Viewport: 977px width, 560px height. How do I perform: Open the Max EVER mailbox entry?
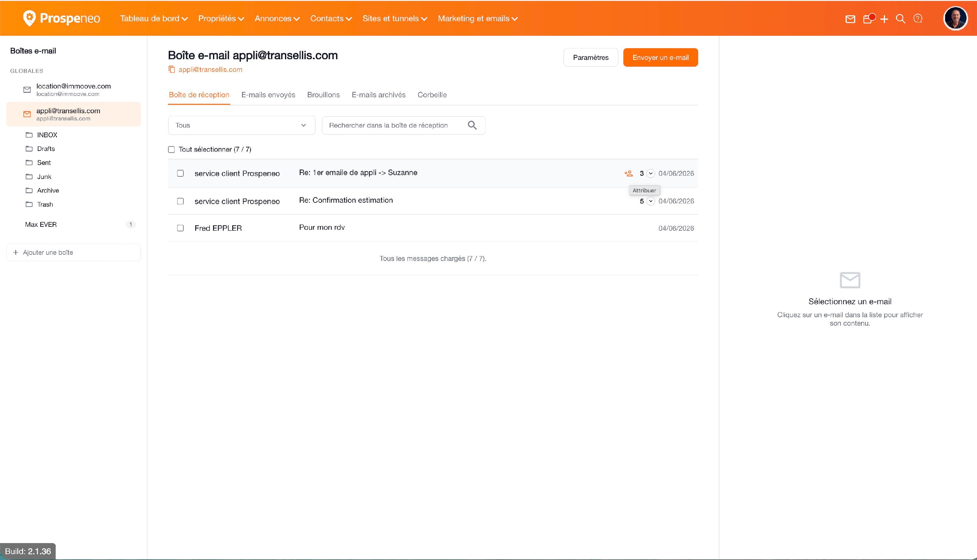(74, 224)
